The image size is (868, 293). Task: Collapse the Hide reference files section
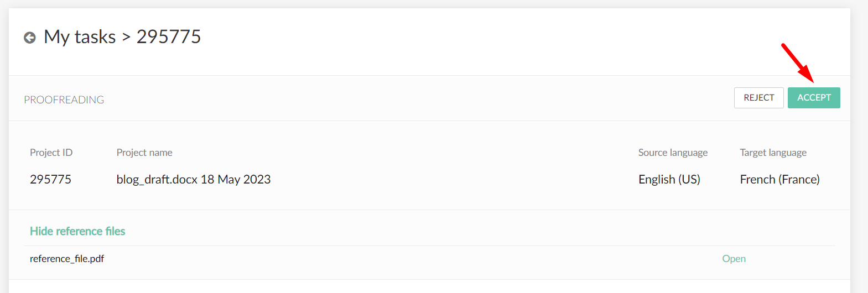[x=77, y=231]
